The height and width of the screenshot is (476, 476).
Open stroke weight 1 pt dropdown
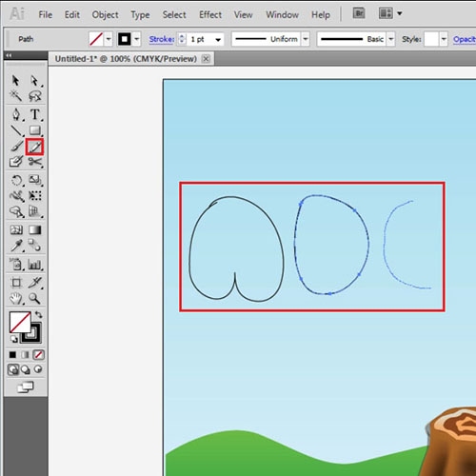point(218,39)
